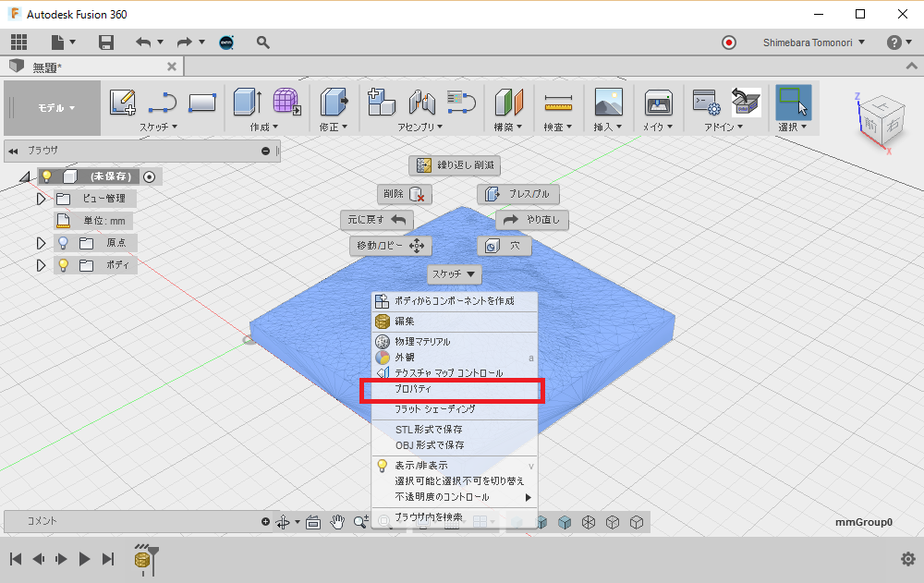Open the help question mark icon

pos(894,43)
